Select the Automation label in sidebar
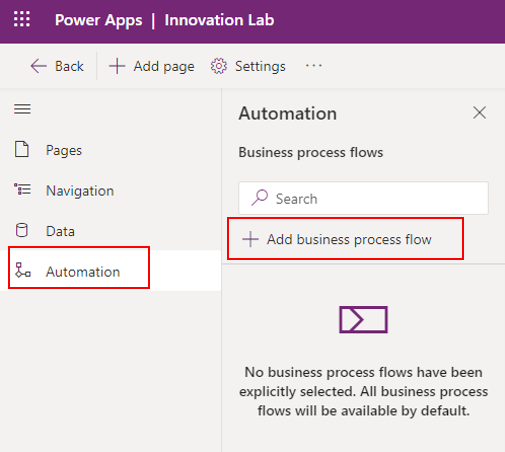 click(x=83, y=272)
